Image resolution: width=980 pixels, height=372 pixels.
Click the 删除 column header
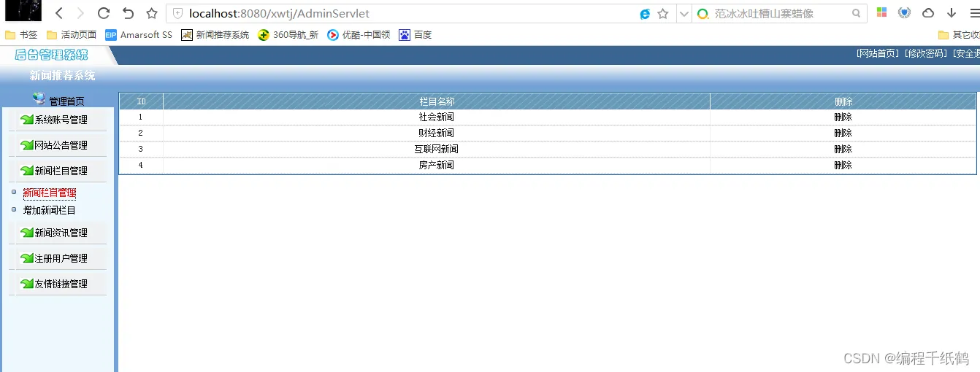coord(843,101)
